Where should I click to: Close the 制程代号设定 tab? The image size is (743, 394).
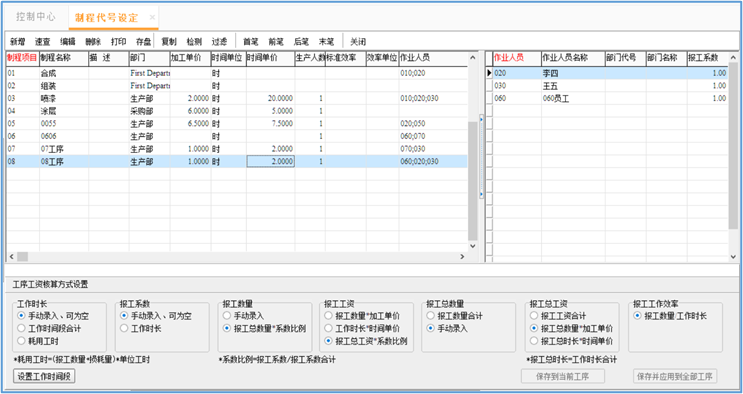[x=152, y=18]
